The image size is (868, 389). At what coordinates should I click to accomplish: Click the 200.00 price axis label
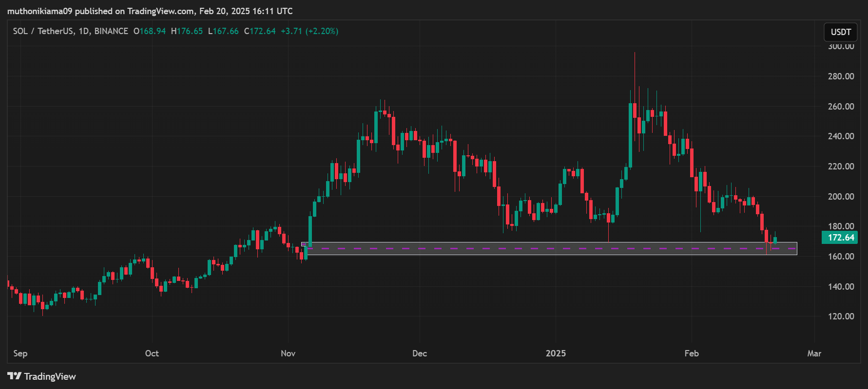(841, 197)
